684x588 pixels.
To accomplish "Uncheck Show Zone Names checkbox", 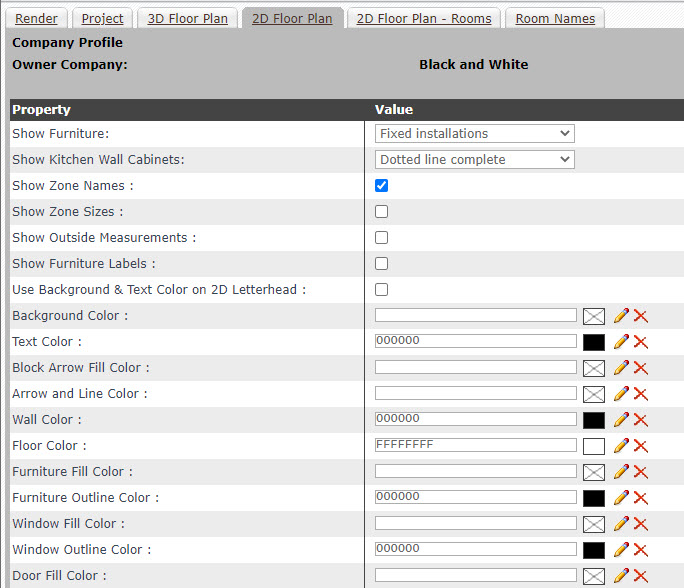I will pyautogui.click(x=381, y=185).
